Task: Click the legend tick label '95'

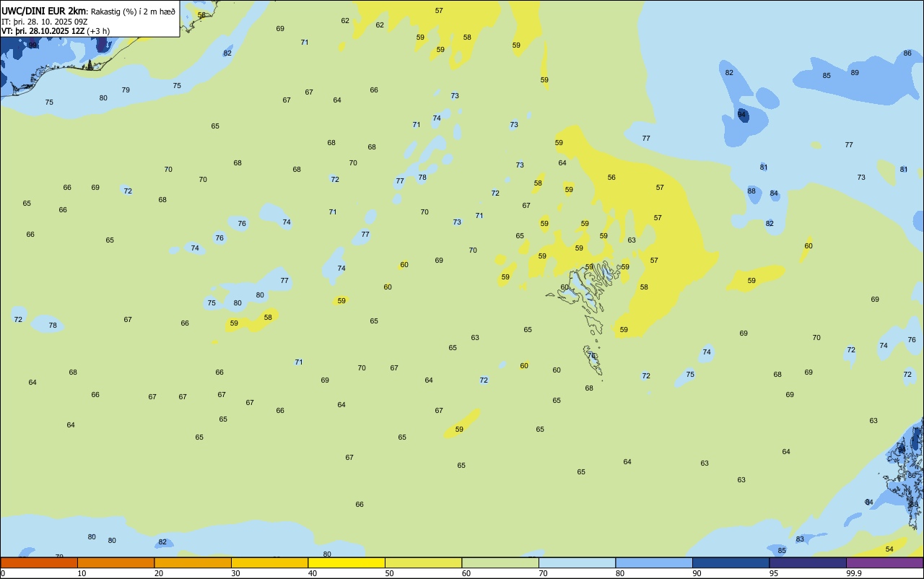Action: (774, 573)
